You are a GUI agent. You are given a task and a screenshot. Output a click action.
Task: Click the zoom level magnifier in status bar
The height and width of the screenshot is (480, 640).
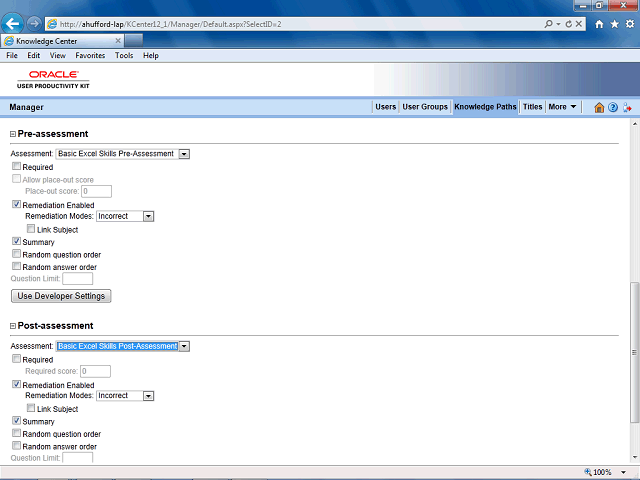(588, 472)
